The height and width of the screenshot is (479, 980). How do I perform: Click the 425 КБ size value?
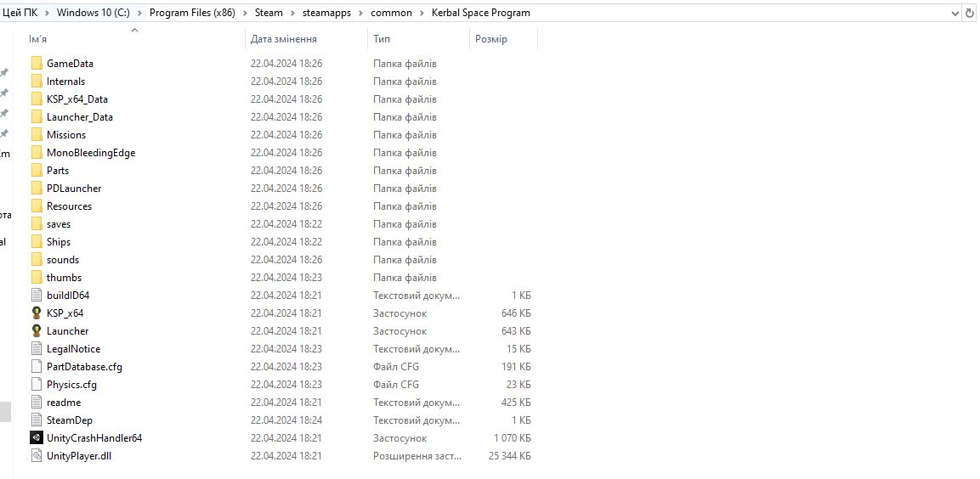coord(516,403)
